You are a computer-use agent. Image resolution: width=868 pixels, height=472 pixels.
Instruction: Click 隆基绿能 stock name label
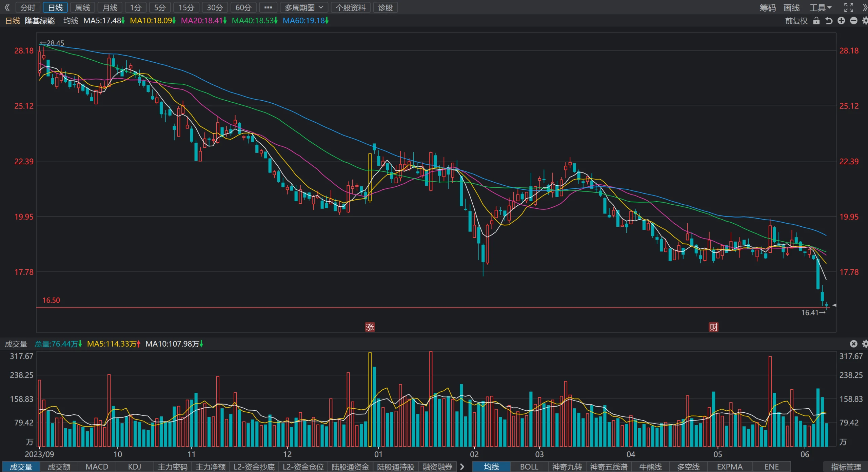40,21
